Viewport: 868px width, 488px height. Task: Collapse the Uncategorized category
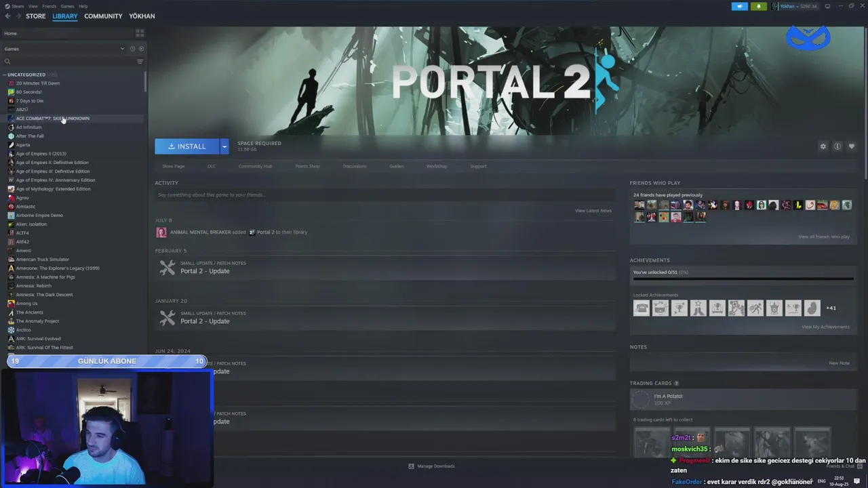tap(4, 75)
